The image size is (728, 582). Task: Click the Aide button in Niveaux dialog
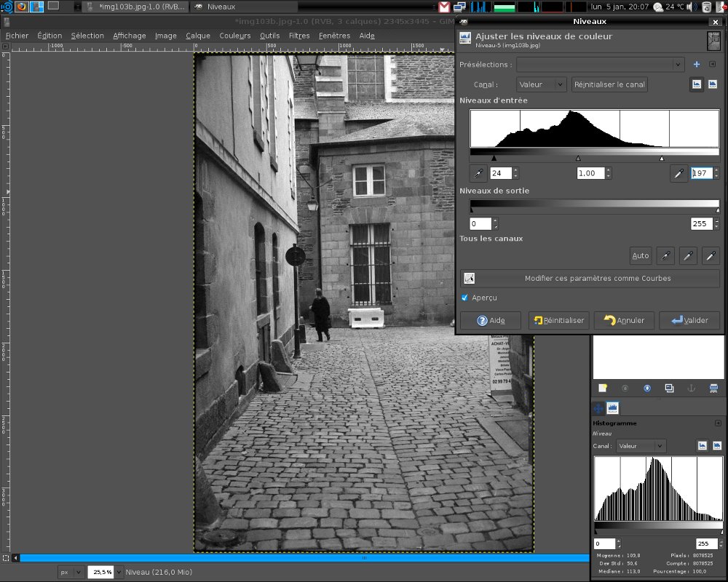(x=490, y=320)
